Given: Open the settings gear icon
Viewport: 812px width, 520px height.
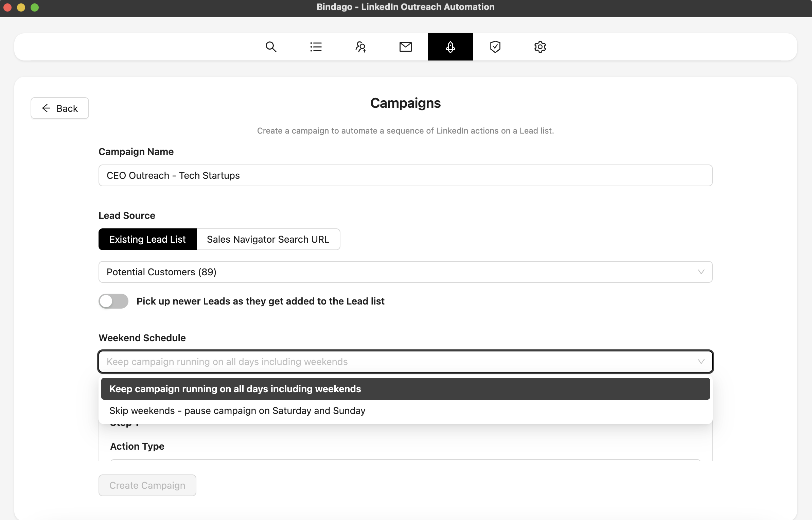Looking at the screenshot, I should click(x=540, y=47).
